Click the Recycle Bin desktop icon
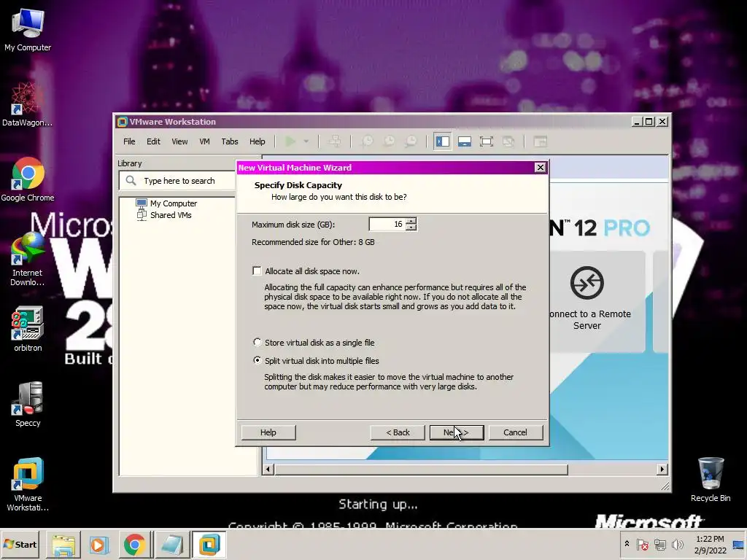 pos(711,479)
